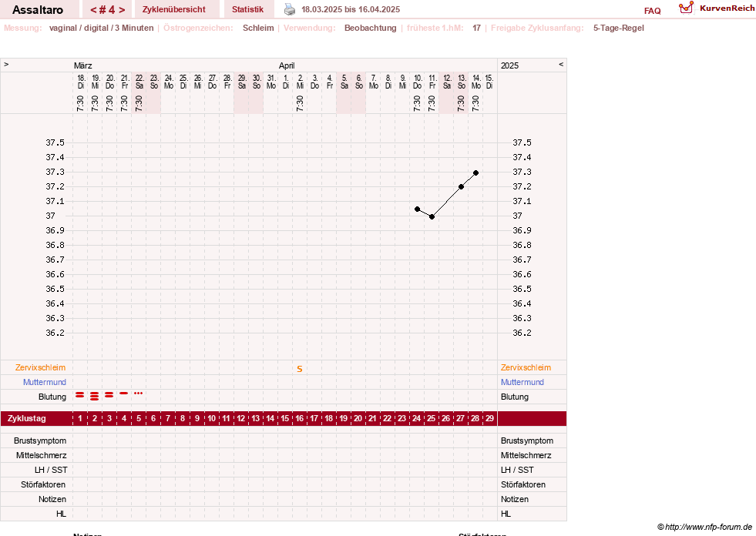The height and width of the screenshot is (536, 756).
Task: Open the Zyklenübersicht tab
Action: click(174, 9)
